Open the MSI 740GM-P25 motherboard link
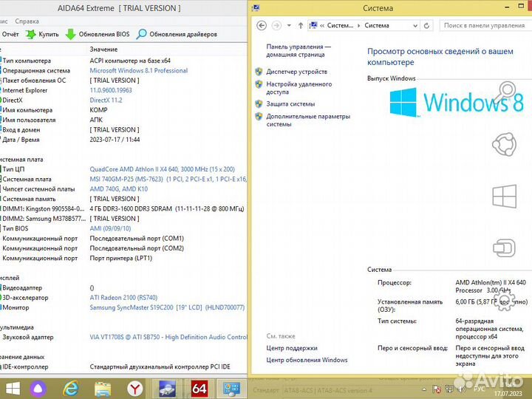 click(x=168, y=179)
